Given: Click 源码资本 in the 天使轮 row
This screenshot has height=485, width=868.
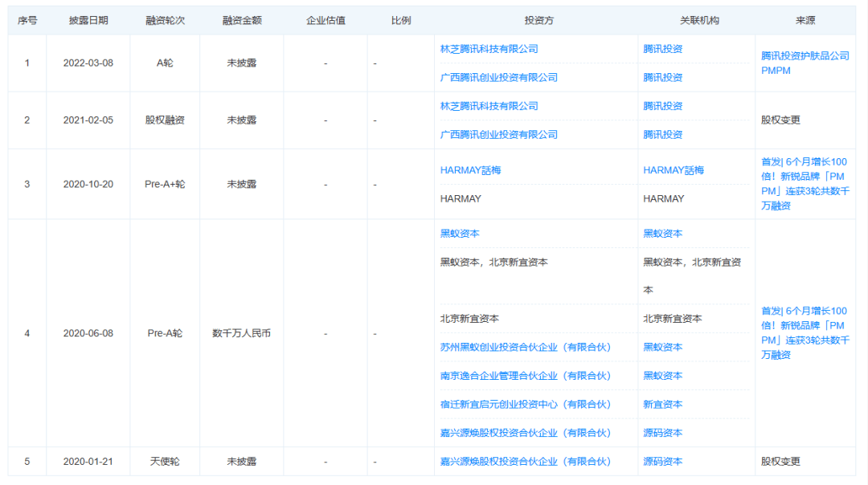Looking at the screenshot, I should coord(663,462).
